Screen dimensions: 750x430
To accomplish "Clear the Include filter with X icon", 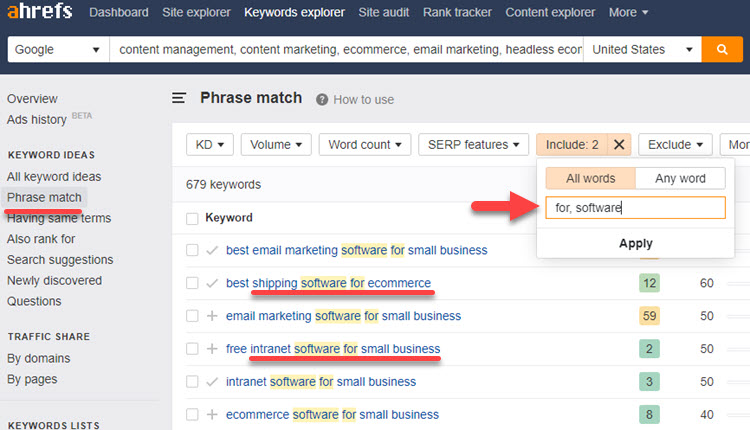I will (619, 144).
